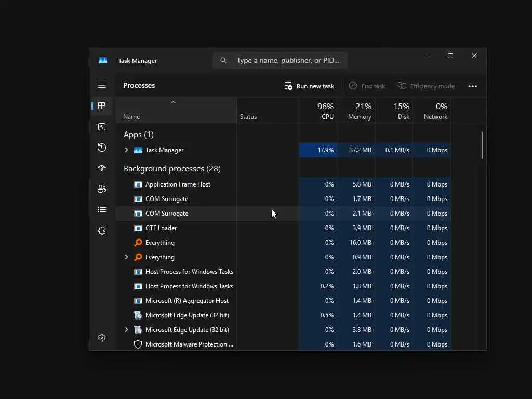Open the Performance sidebar page
This screenshot has height=399, width=532.
click(x=102, y=127)
